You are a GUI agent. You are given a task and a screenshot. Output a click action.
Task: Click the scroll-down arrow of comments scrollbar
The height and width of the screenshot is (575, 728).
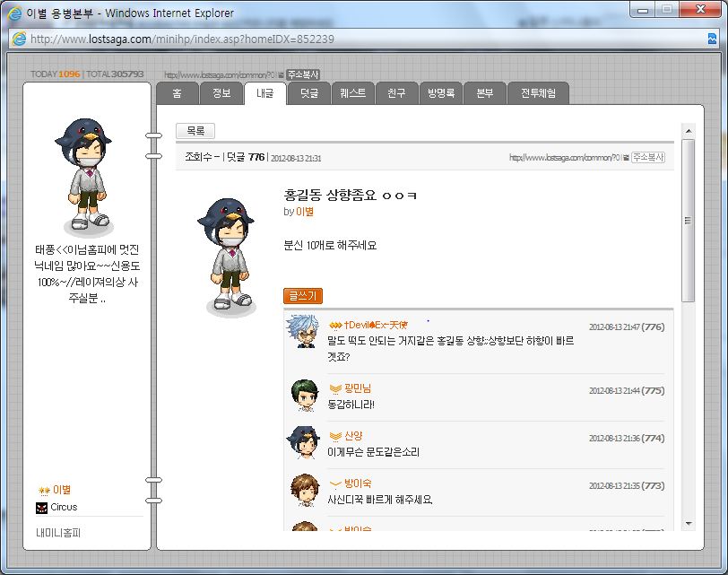689,524
